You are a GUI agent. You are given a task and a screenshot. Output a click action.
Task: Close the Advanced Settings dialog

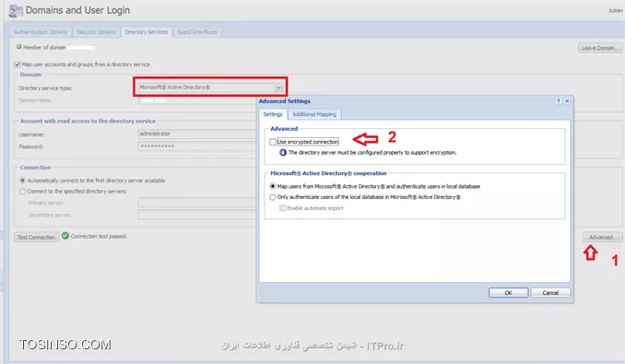(567, 101)
